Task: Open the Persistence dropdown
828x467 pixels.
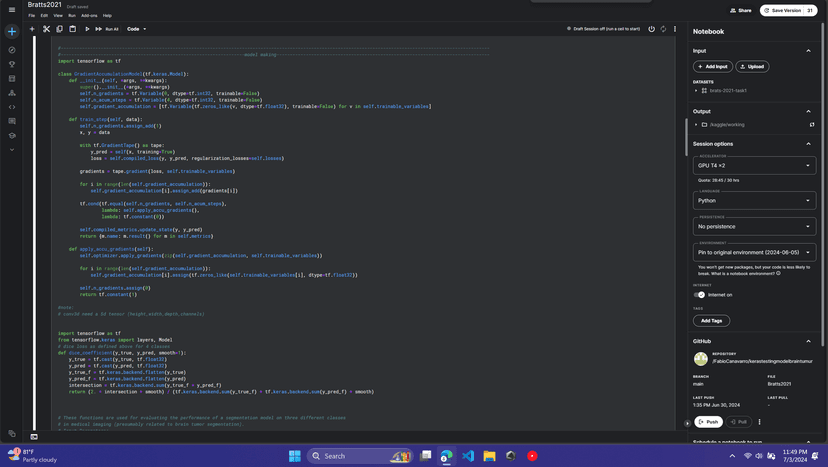Action: tap(754, 226)
